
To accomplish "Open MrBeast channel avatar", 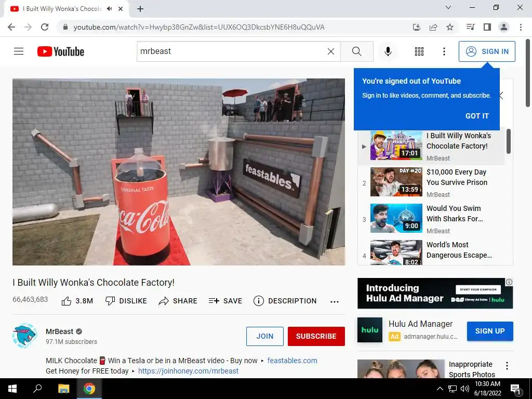I will click(24, 336).
